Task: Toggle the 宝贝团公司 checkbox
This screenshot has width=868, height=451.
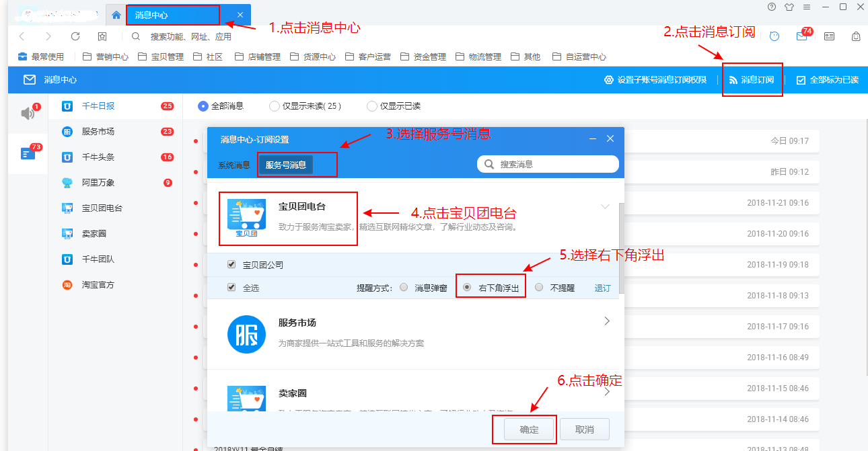Action: 231,265
